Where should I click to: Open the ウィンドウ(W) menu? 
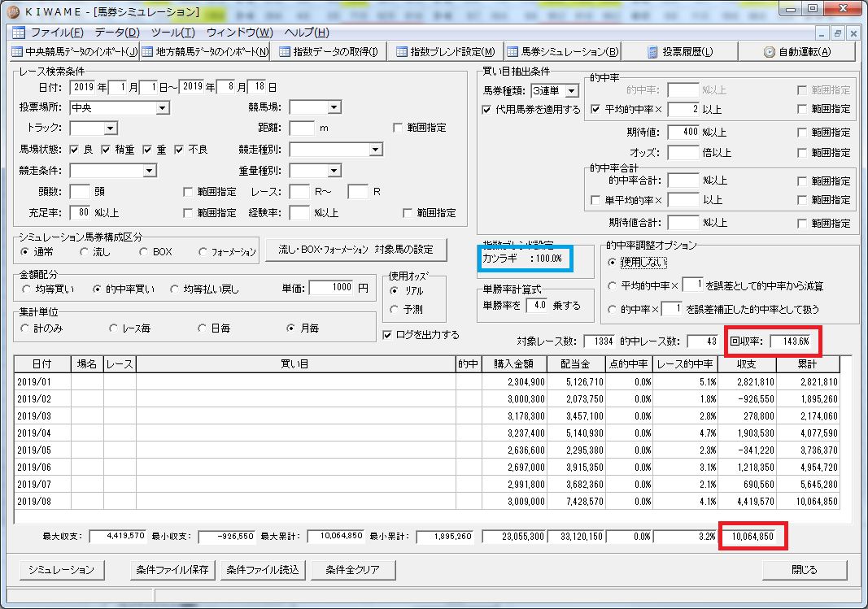click(x=240, y=33)
